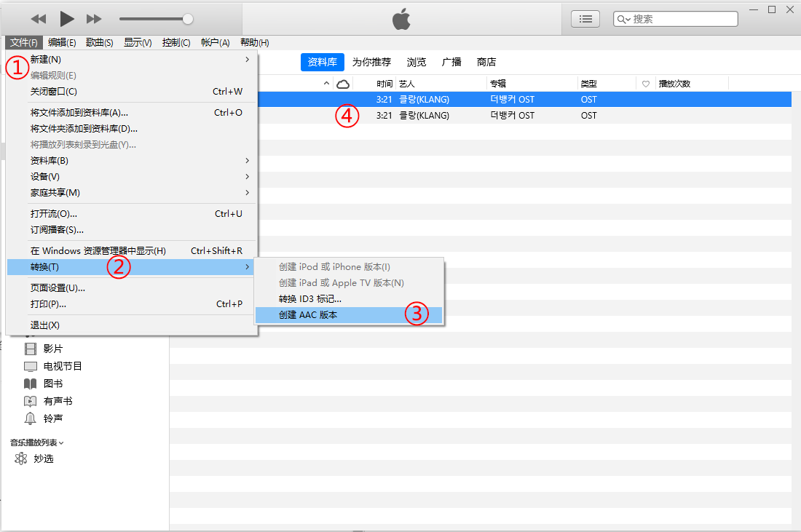Click the rewind (previous track) icon
The image size is (801, 532).
(39, 19)
